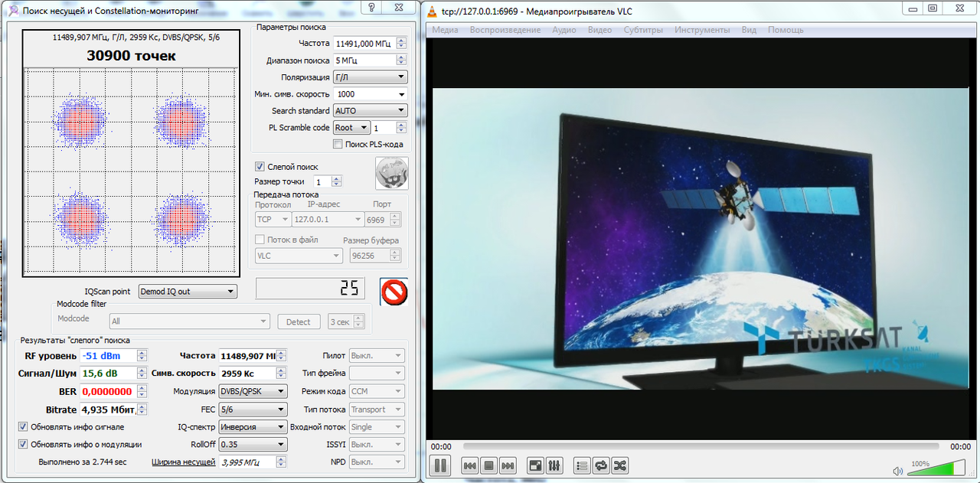This screenshot has height=483, width=980.
Task: Open the Воспроизведение menu in VLC
Action: (505, 30)
